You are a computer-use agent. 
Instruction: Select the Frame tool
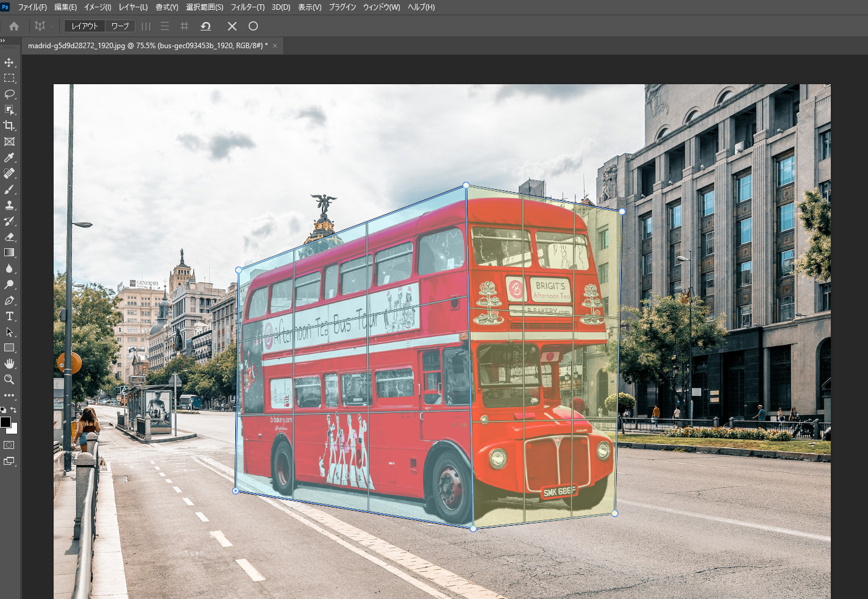(9, 142)
